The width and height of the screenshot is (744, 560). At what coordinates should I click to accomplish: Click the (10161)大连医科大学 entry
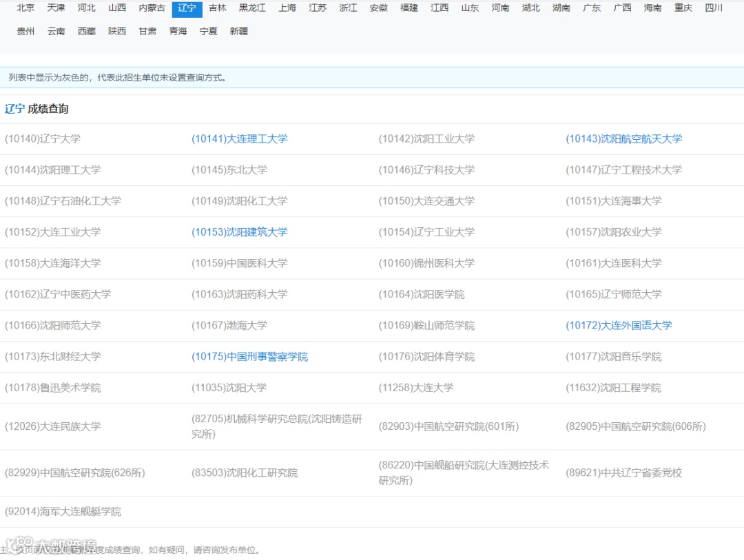coord(614,263)
